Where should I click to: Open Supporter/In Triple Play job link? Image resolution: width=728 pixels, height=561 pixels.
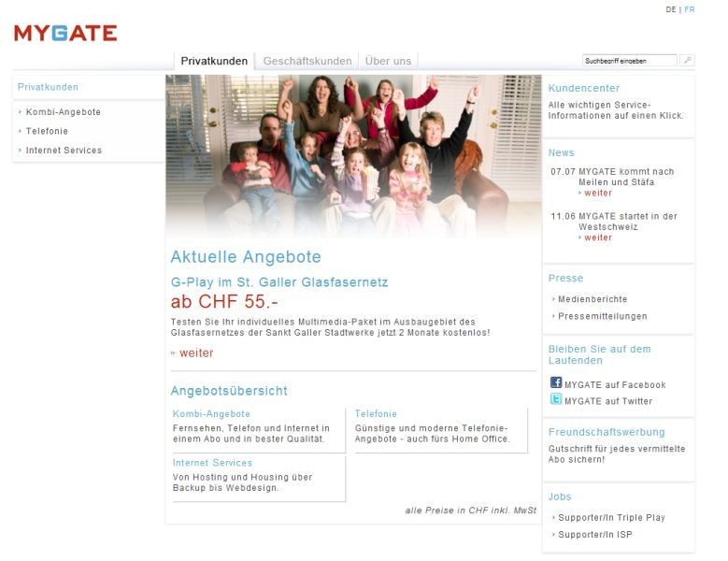pyautogui.click(x=611, y=517)
